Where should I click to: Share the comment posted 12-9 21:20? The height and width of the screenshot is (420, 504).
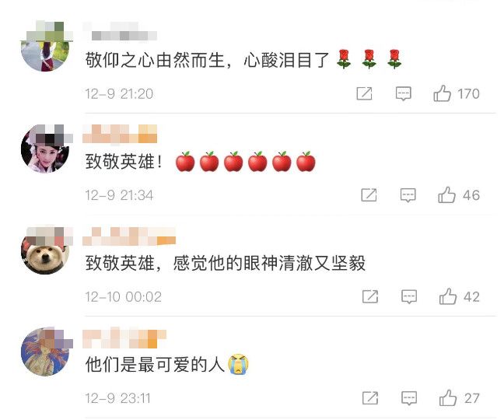(365, 93)
